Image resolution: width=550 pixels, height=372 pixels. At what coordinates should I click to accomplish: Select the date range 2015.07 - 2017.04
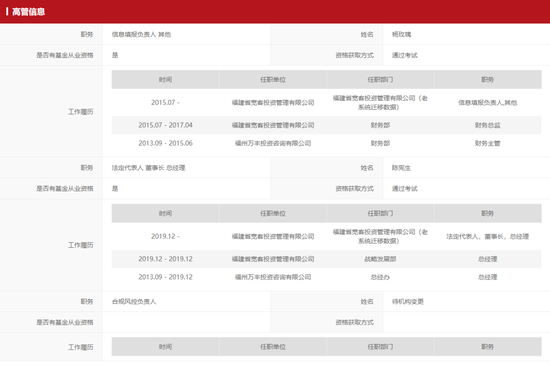165,125
